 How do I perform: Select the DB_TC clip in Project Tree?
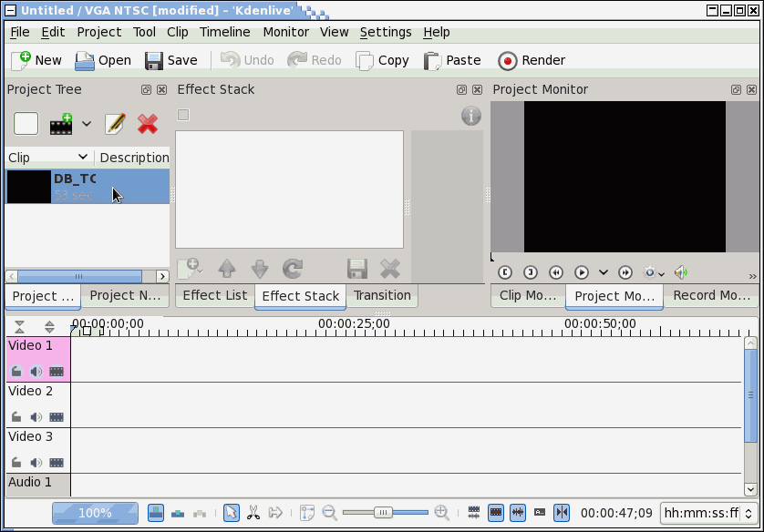[x=88, y=186]
